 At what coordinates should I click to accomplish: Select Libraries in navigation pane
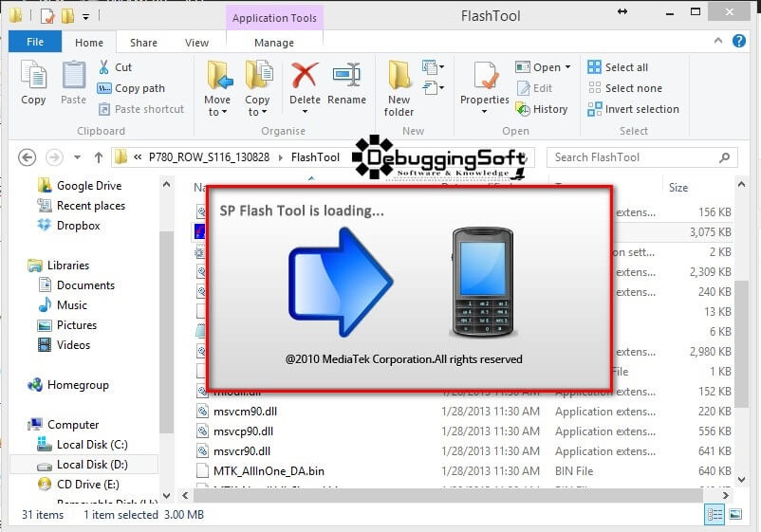tap(59, 266)
